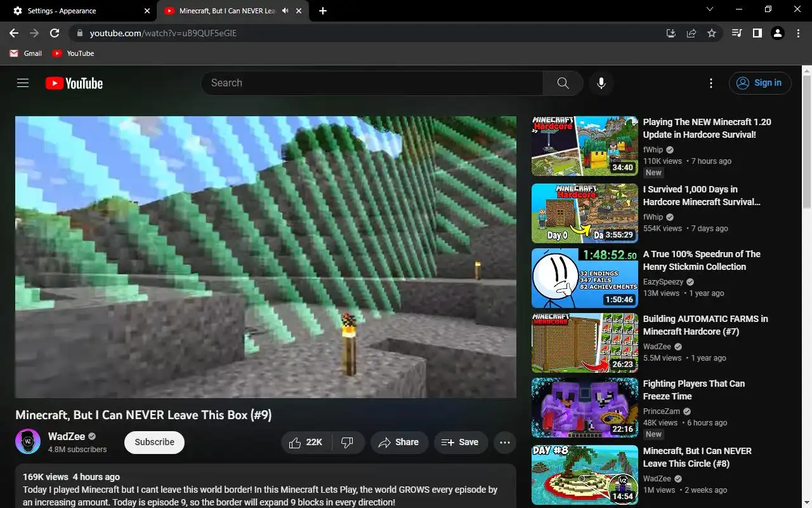Open a new browser tab
Image resolution: width=812 pixels, height=508 pixels.
click(x=323, y=11)
